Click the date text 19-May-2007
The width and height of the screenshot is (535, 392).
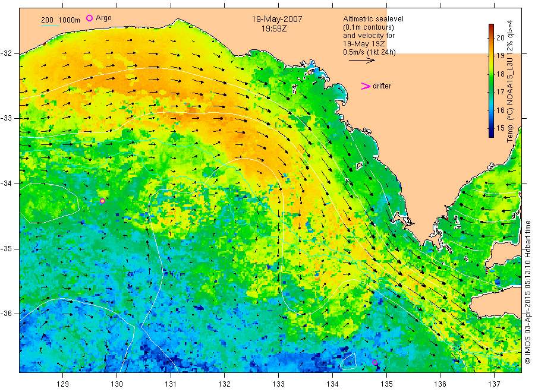tap(276, 19)
